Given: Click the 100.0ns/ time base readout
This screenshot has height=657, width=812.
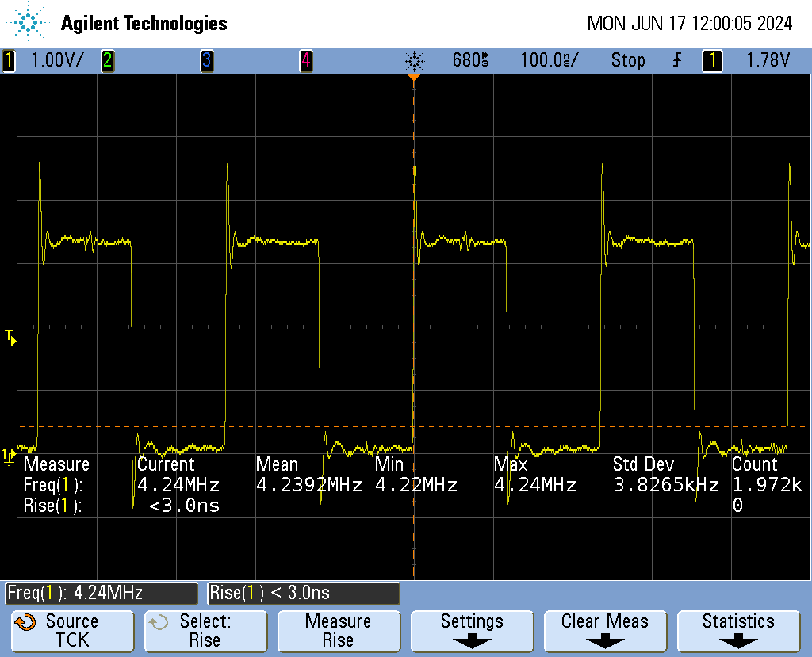Looking at the screenshot, I should coord(550,60).
